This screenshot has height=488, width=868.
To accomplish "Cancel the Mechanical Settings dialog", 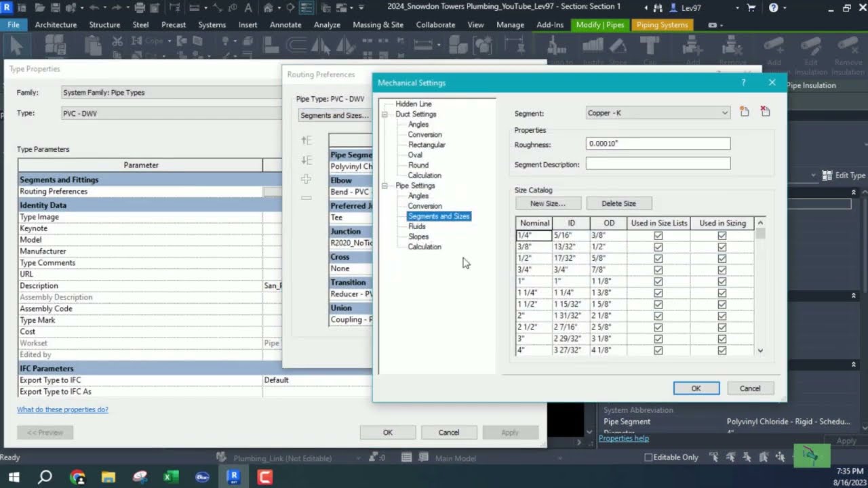I will pyautogui.click(x=750, y=388).
